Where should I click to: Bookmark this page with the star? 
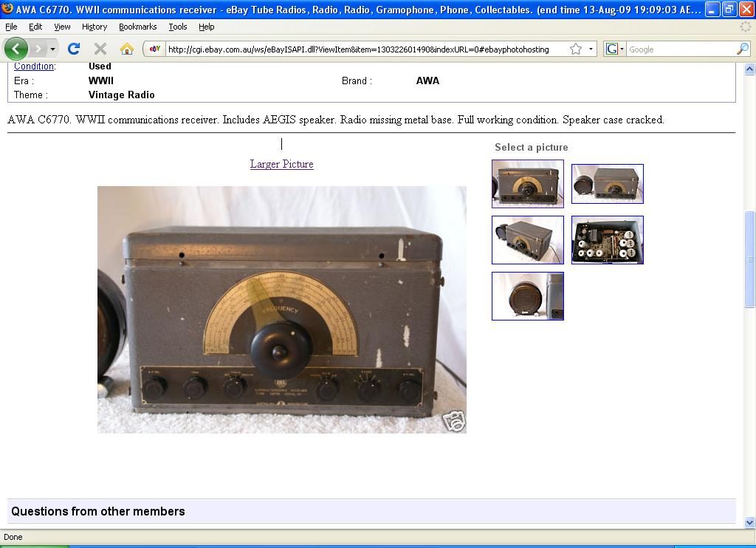pyautogui.click(x=576, y=49)
